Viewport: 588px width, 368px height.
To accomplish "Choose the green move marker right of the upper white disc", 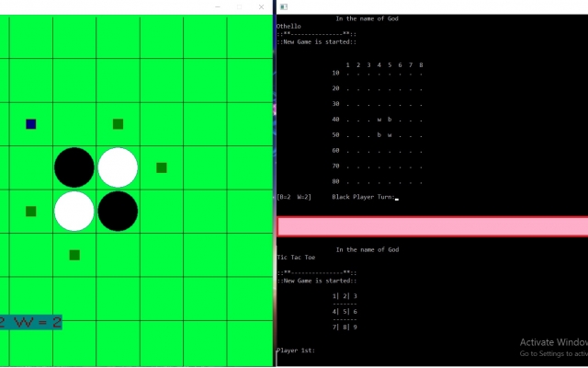I will [162, 167].
